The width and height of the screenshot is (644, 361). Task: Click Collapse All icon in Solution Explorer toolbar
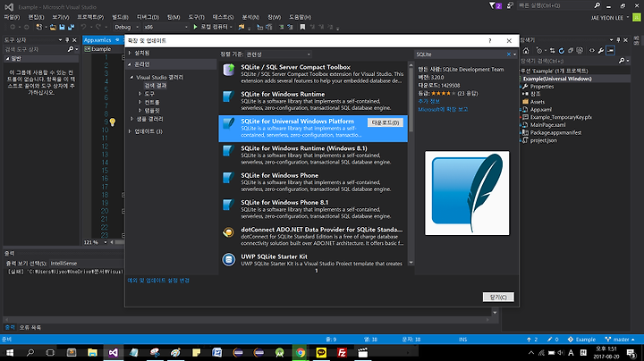click(571, 50)
